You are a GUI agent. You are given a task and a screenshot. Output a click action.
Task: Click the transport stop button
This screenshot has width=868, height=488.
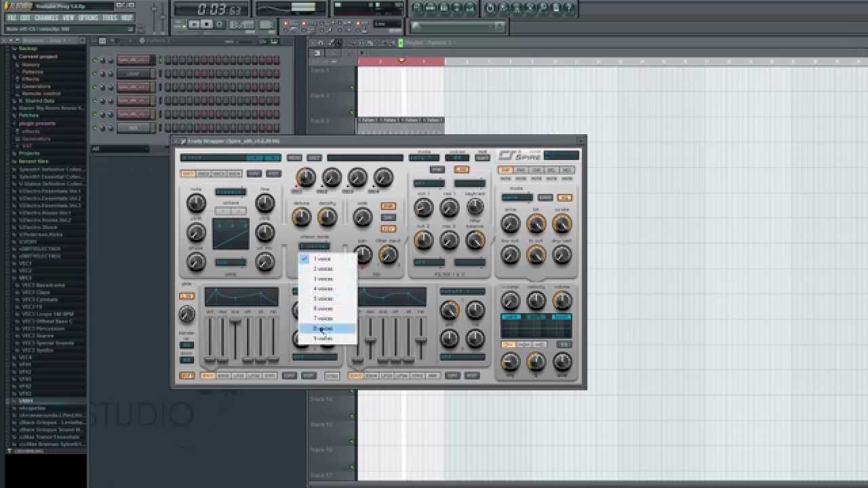(x=207, y=24)
